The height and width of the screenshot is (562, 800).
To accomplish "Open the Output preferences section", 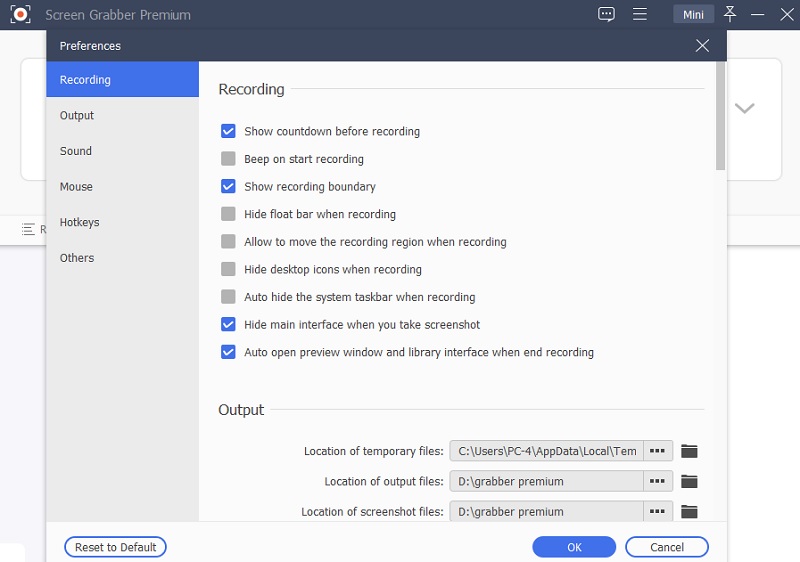I will coord(122,115).
